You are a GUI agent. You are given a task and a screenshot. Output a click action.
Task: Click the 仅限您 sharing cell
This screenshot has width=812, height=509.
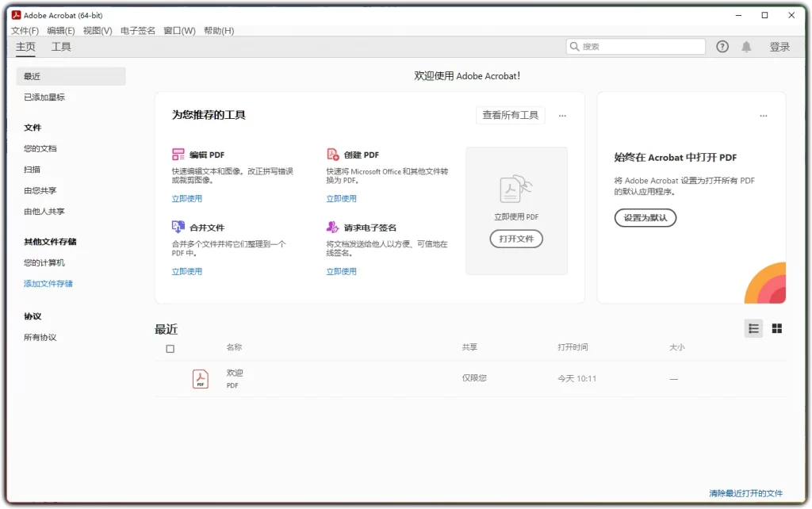click(x=474, y=378)
